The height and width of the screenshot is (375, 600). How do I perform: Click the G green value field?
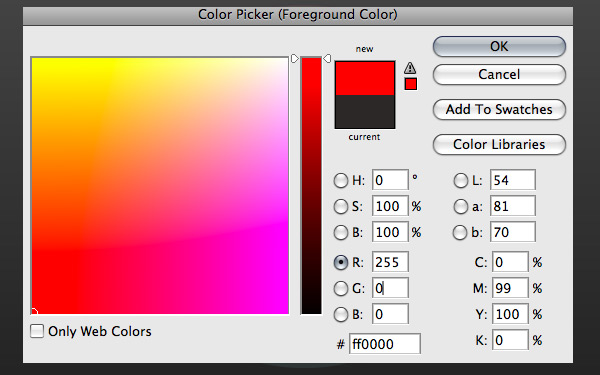tap(390, 288)
